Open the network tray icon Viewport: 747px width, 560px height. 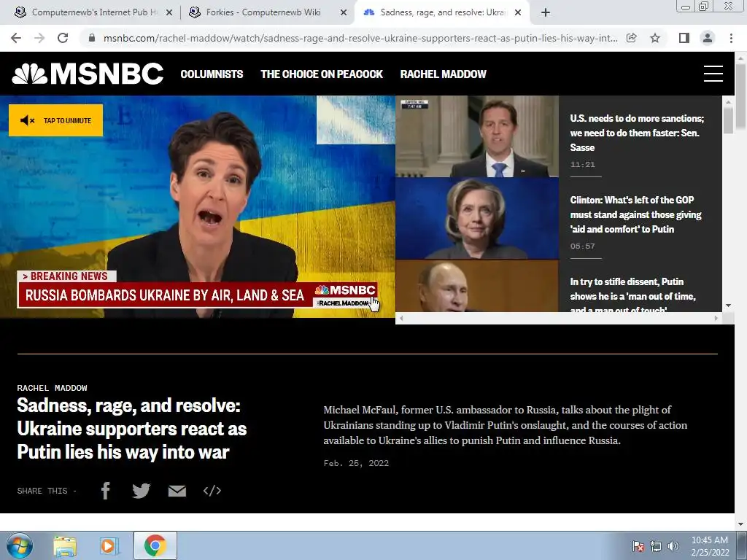click(x=656, y=546)
